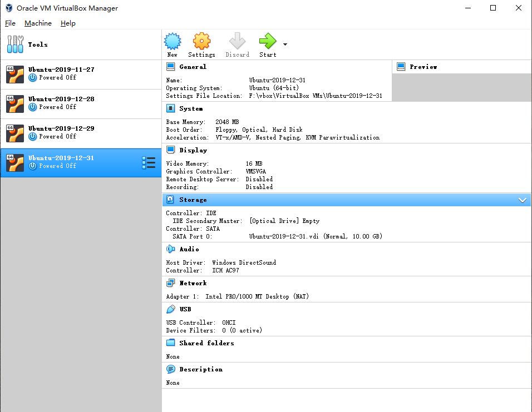Open the Description section header link

click(x=201, y=369)
